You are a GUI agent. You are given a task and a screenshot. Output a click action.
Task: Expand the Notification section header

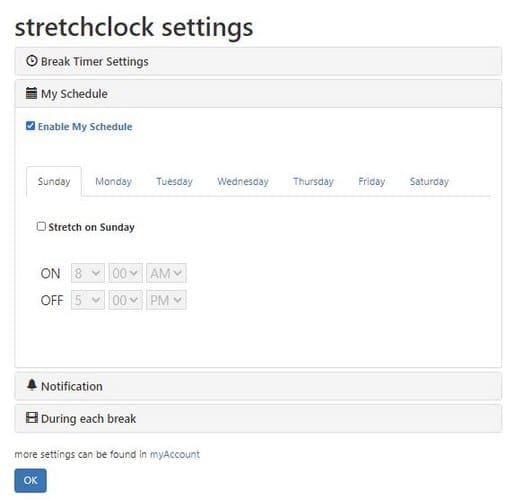coord(258,386)
